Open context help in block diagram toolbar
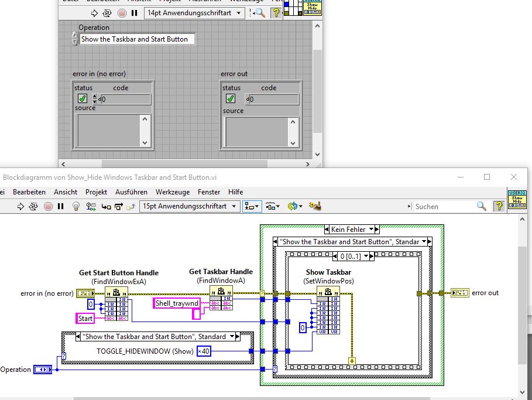532x400 pixels. pos(499,206)
